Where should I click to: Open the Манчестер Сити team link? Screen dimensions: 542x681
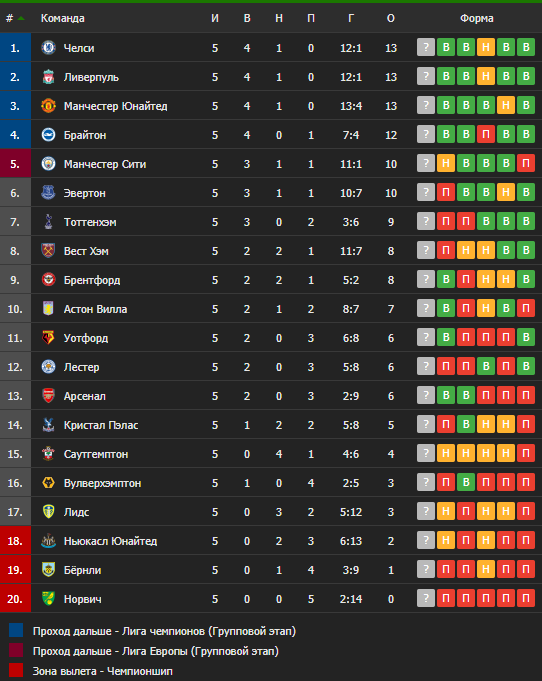click(105, 164)
